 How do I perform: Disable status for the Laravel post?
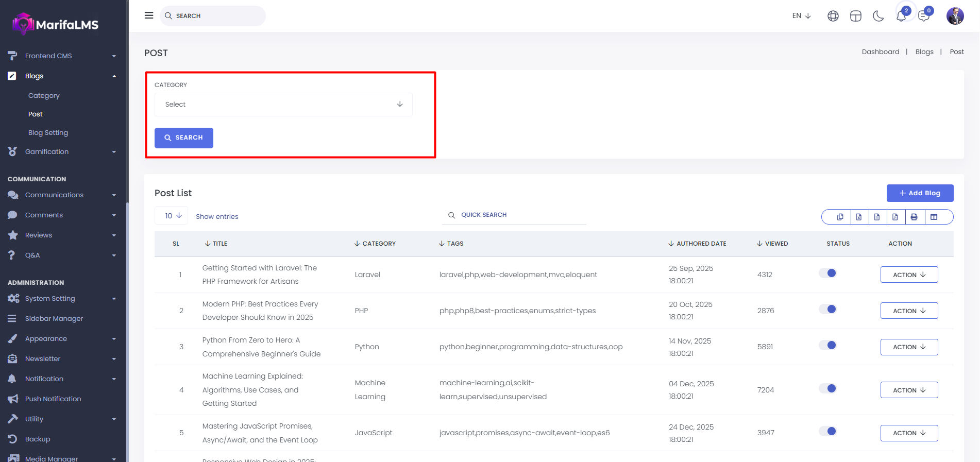828,273
